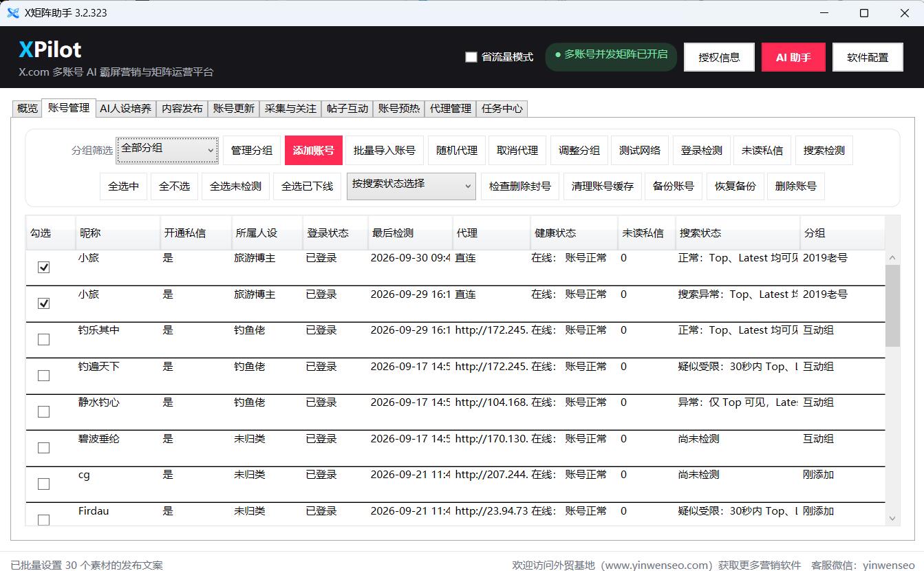This screenshot has width=924, height=571.
Task: Open the 账号预热 tab
Action: pyautogui.click(x=399, y=109)
